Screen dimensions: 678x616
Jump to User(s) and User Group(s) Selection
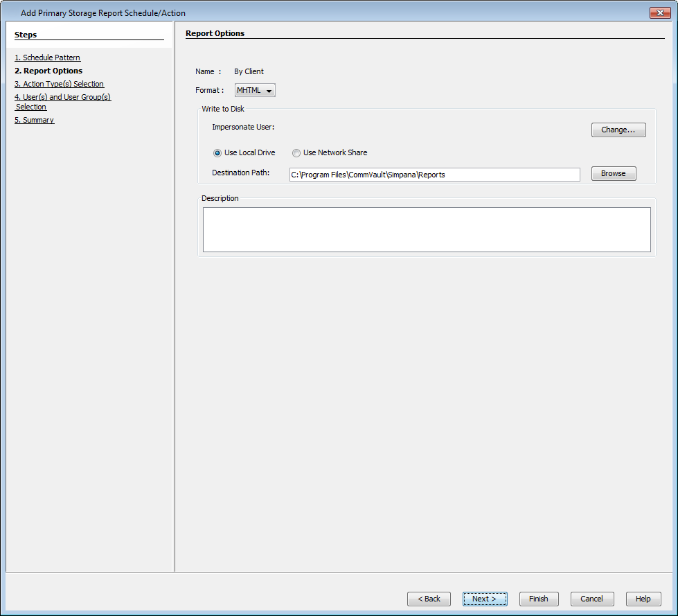[x=62, y=97]
